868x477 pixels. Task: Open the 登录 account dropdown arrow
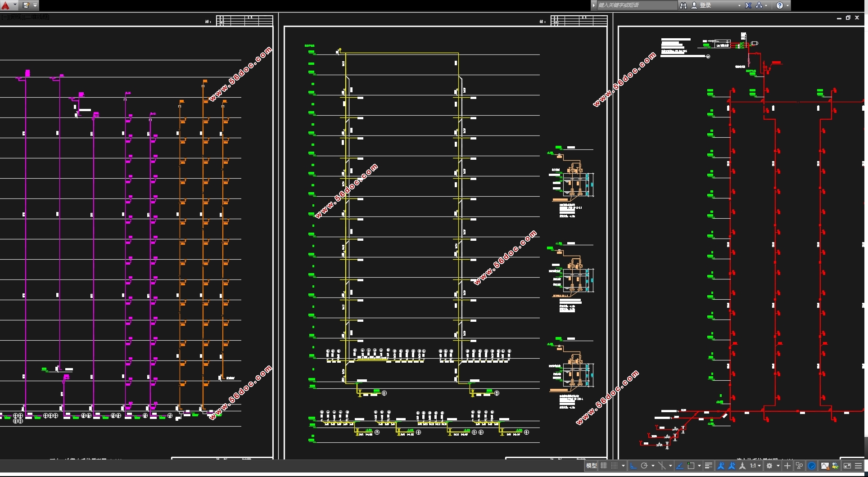click(739, 5)
